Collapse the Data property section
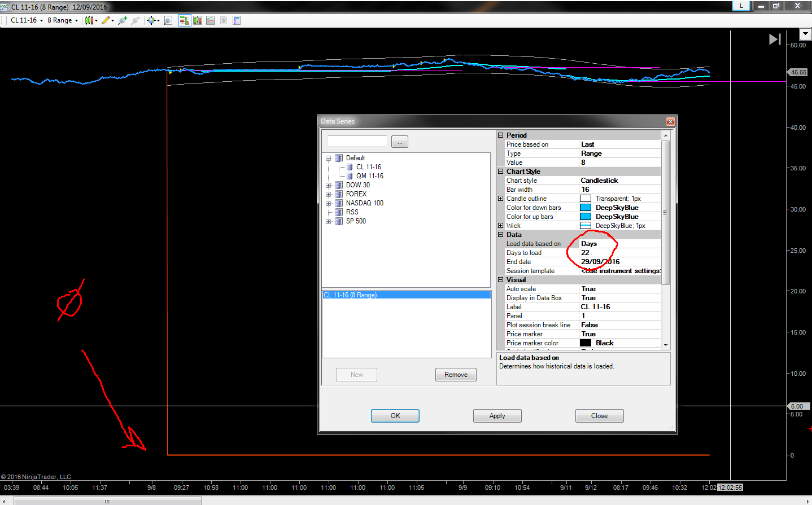This screenshot has width=812, height=505. click(500, 235)
